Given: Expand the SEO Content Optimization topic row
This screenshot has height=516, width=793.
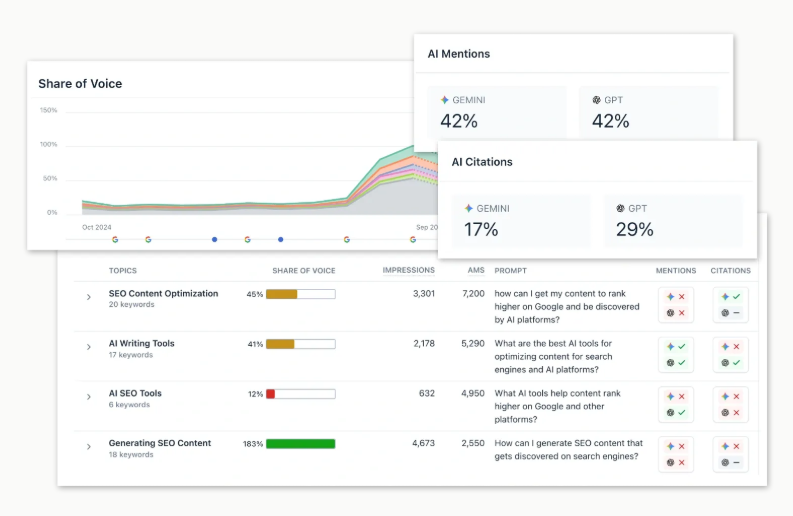Looking at the screenshot, I should pyautogui.click(x=89, y=298).
